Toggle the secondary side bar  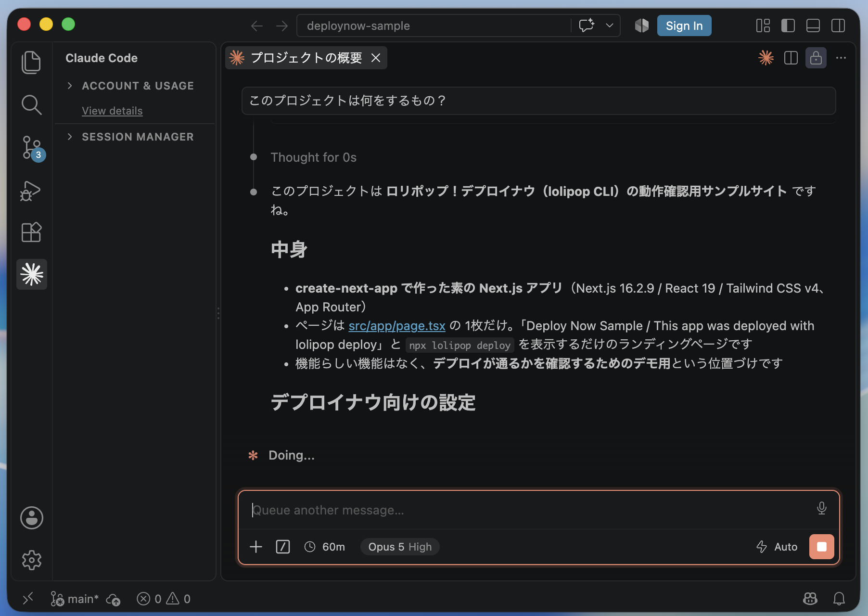coord(838,26)
